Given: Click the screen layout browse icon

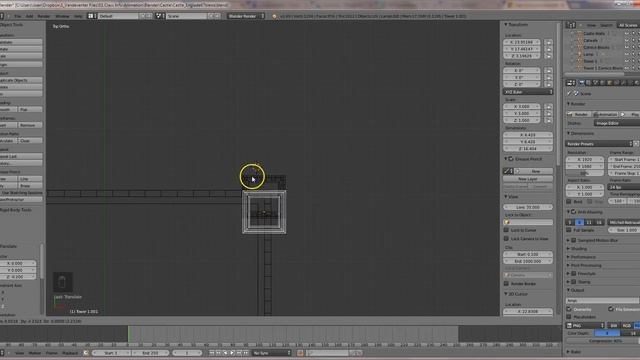Looking at the screenshot, I should pyautogui.click(x=91, y=16).
